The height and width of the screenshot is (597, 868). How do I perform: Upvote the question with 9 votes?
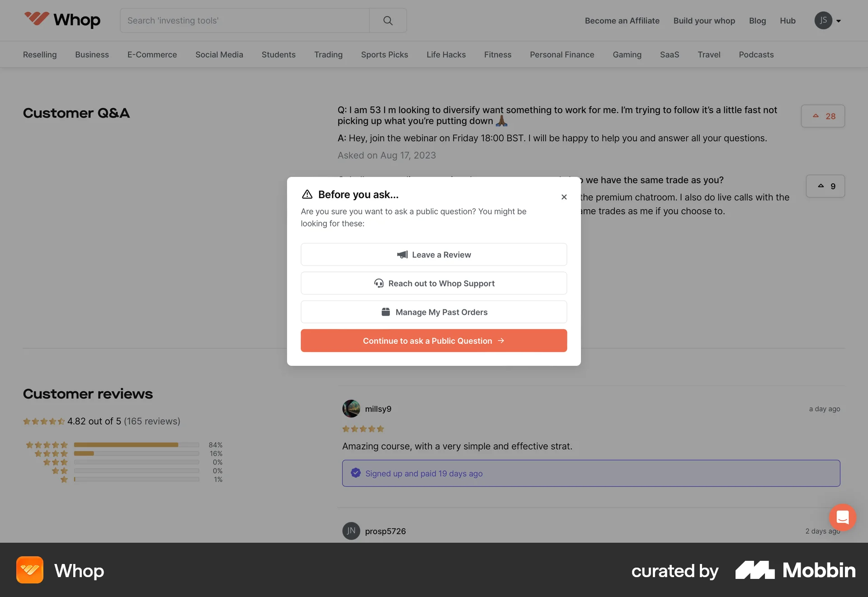pos(826,186)
